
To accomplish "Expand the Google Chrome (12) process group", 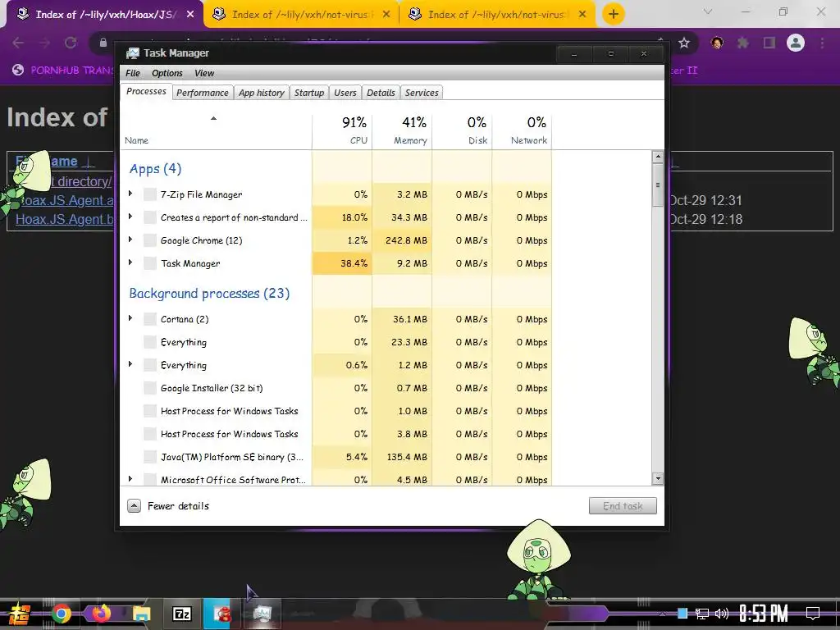I will tap(130, 240).
